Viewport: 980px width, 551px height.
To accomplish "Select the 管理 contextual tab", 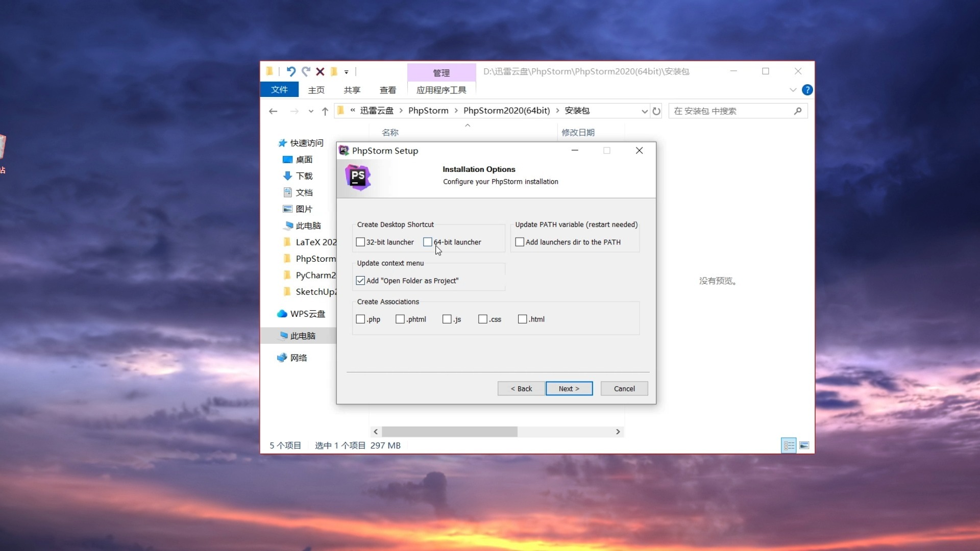I will tap(441, 72).
